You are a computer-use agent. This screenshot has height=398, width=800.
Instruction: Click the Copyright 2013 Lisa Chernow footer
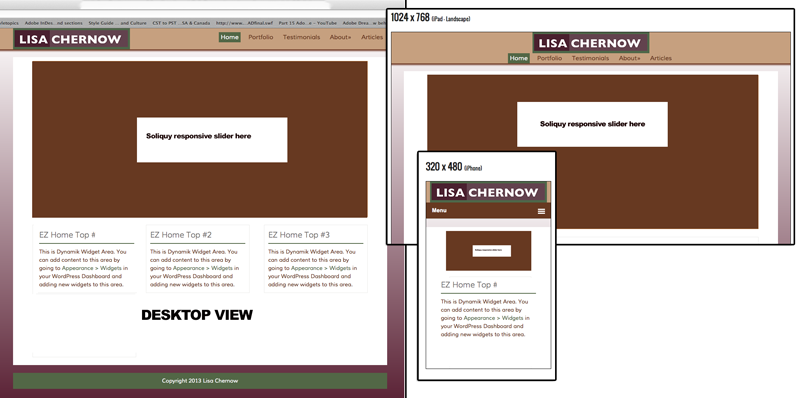[200, 381]
